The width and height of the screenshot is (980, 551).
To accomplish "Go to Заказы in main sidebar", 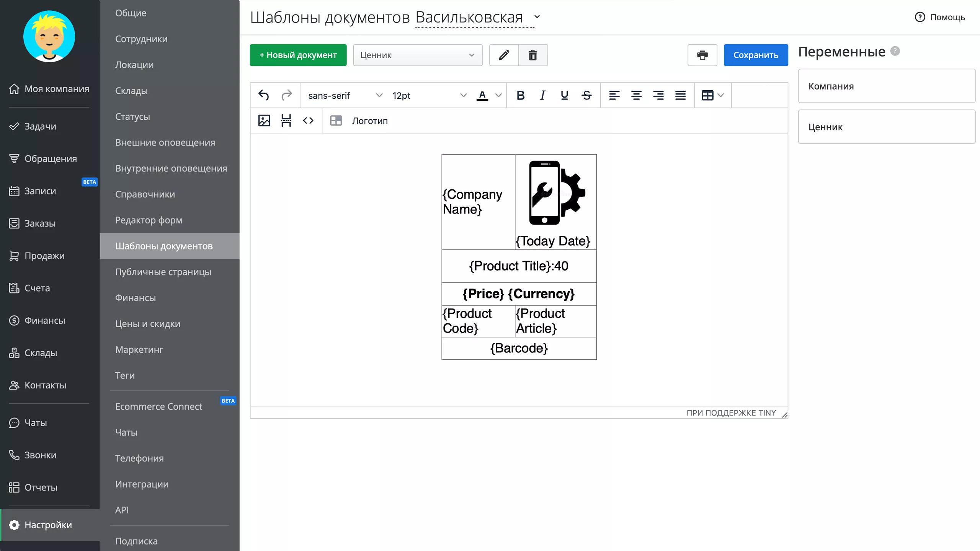I will 40,223.
